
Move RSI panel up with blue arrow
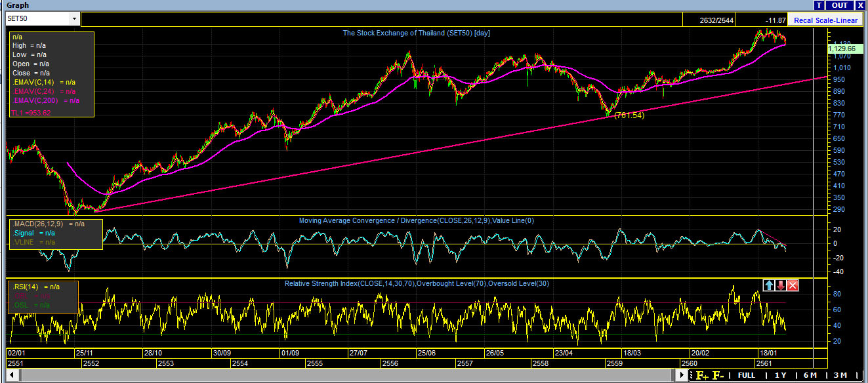[769, 285]
